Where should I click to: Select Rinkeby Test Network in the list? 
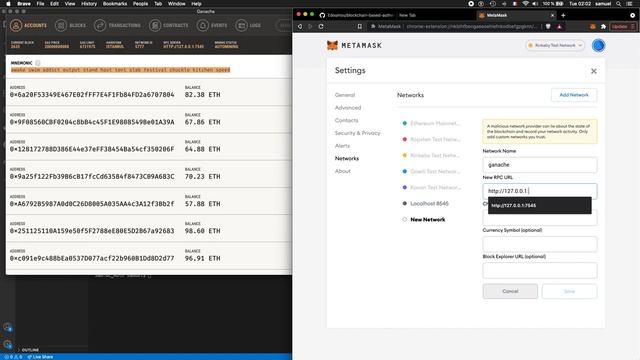431,155
